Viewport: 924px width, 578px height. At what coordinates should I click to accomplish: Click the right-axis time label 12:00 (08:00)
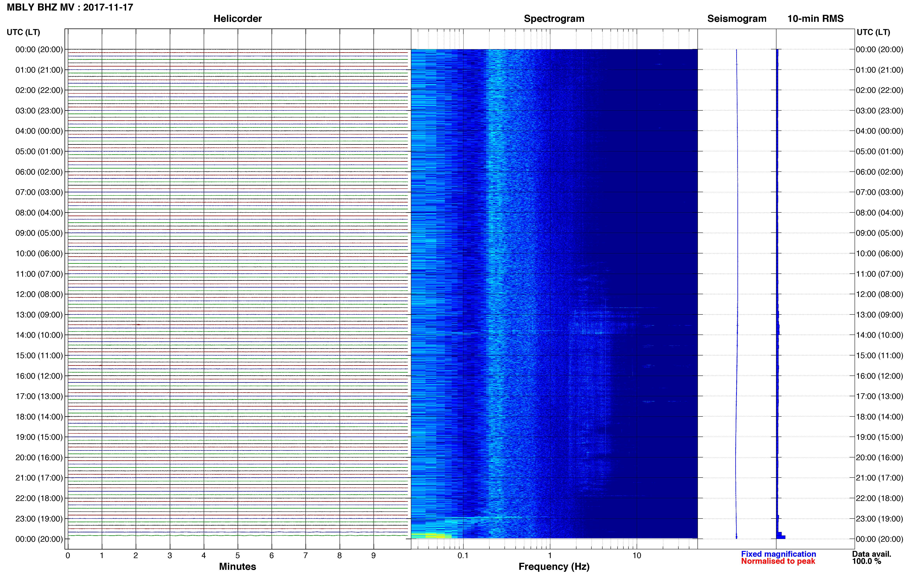(879, 294)
